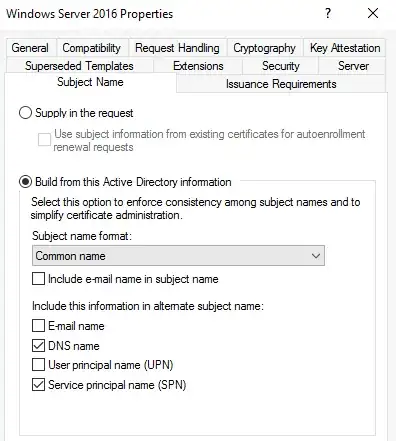Viewport: 396px width, 441px height.
Task: Select Build from this Active Directory information
Action: 25,182
